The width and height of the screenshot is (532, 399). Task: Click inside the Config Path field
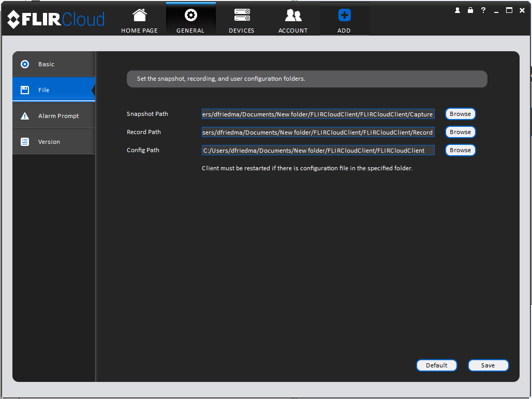(318, 150)
